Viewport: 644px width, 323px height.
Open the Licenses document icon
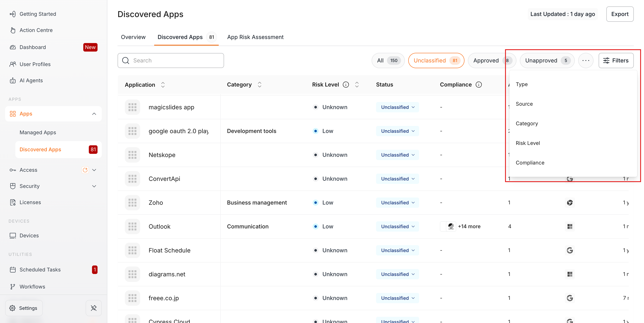click(13, 202)
